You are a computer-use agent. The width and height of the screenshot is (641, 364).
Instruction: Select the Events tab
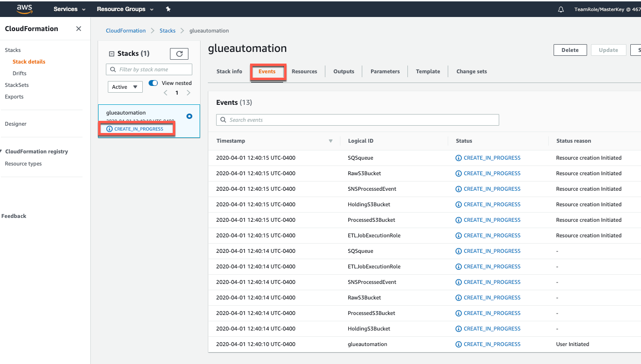(267, 71)
